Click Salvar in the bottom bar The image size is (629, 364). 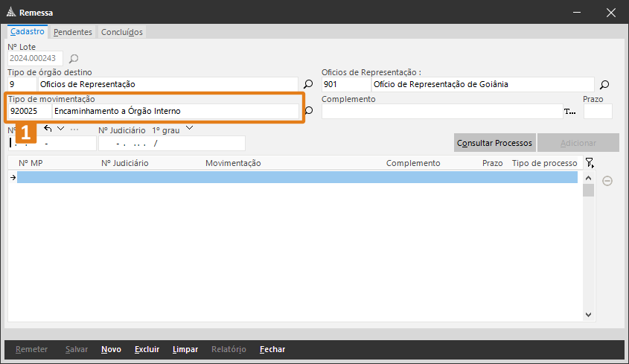77,350
